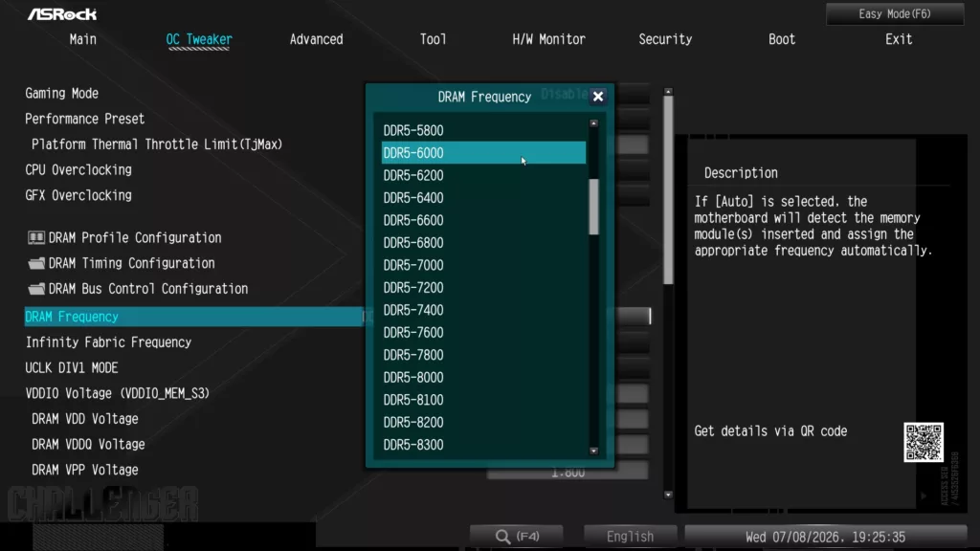980x551 pixels.
Task: Open the H/W Monitor tab
Action: (548, 39)
